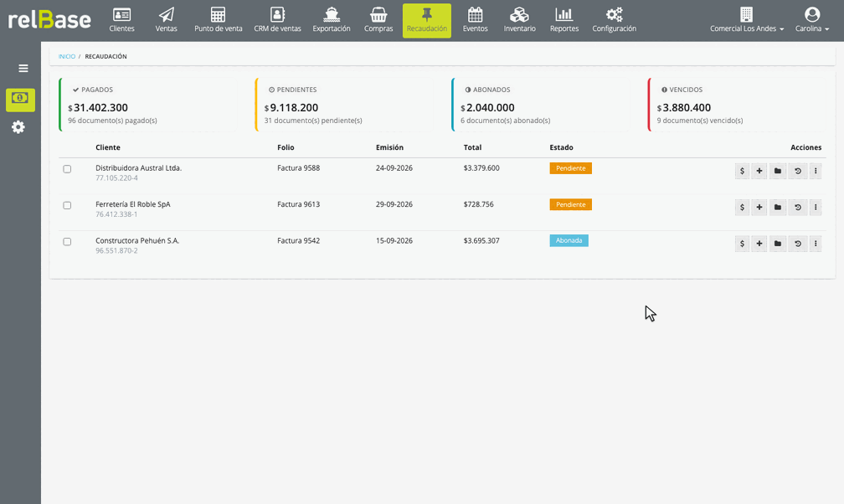Go to the Ventas module
Screen dimensions: 844x504
pyautogui.click(x=167, y=20)
